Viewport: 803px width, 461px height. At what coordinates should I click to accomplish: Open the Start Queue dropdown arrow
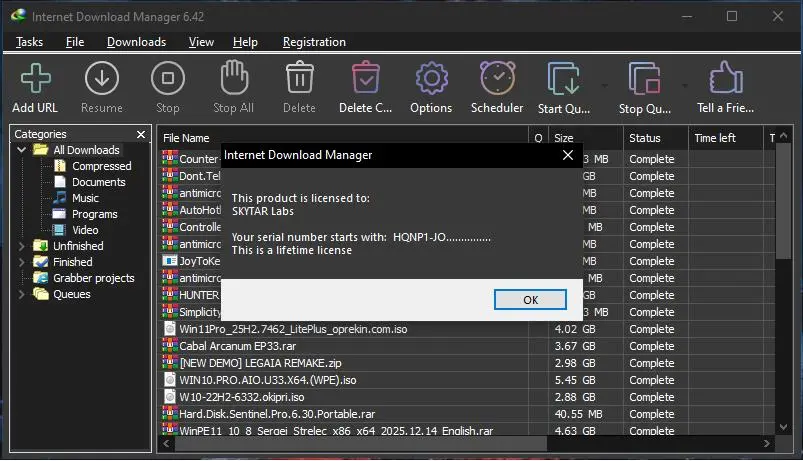(x=604, y=86)
